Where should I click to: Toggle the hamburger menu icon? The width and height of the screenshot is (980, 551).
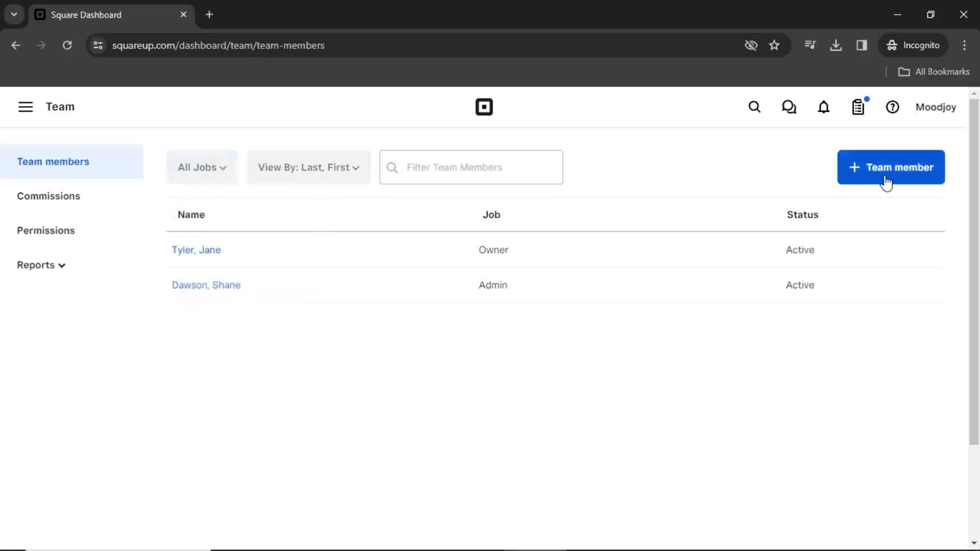point(25,107)
